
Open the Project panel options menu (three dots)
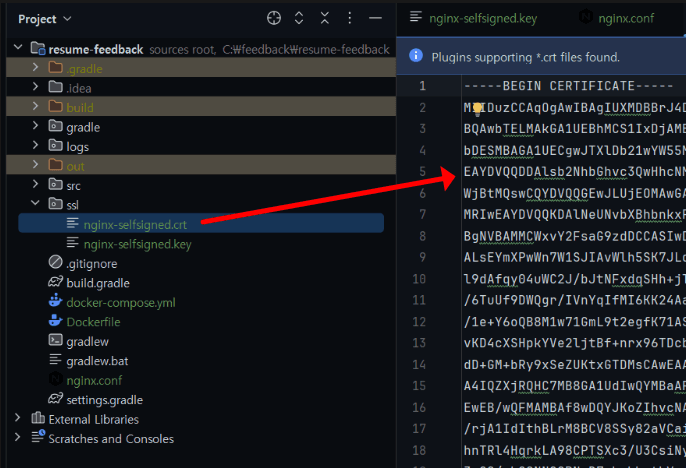pos(349,18)
